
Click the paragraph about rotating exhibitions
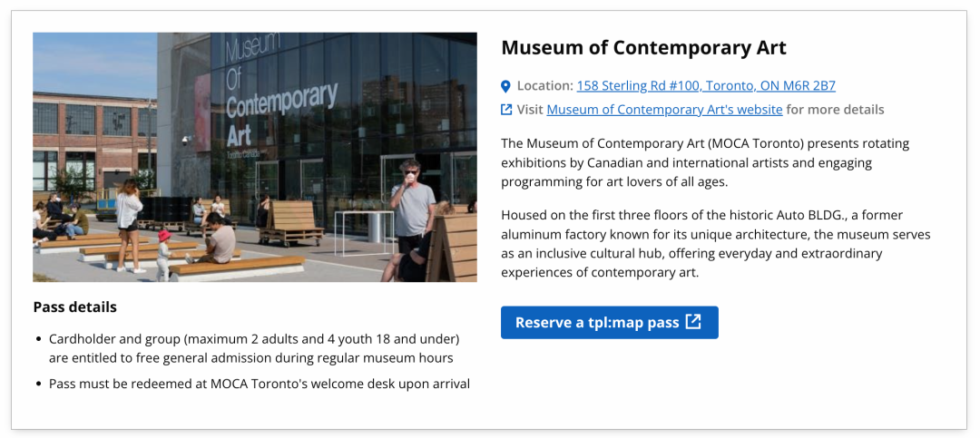pyautogui.click(x=705, y=162)
